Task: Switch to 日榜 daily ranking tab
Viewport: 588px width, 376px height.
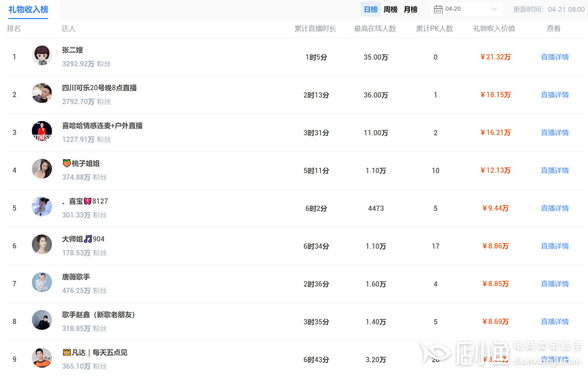Action: (x=371, y=9)
